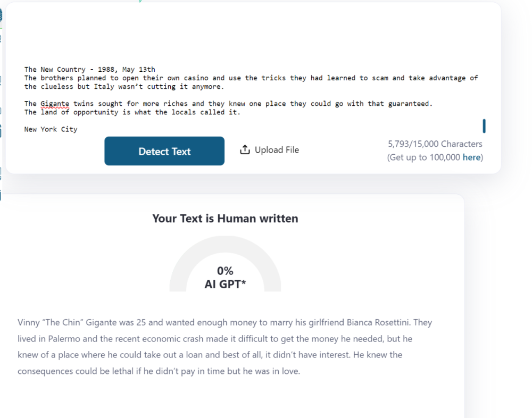Click 'The New Country - 1988' line
The height and width of the screenshot is (418, 532).
[x=89, y=70]
